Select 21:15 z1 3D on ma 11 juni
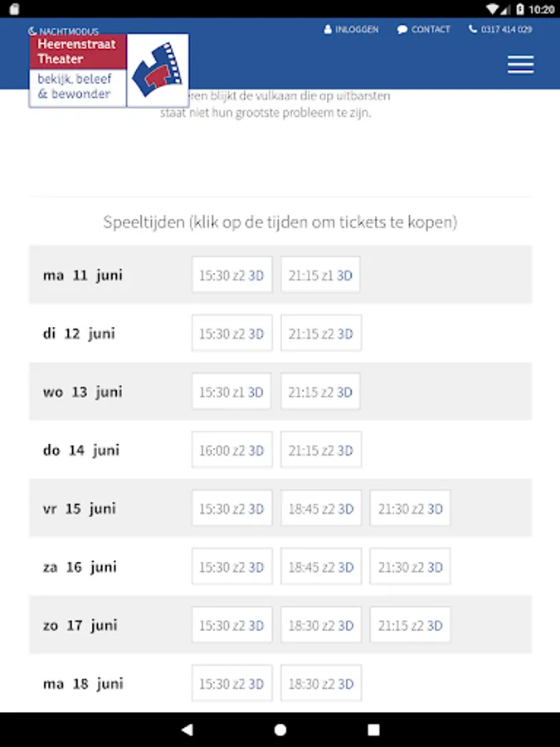560x747 pixels. click(320, 275)
